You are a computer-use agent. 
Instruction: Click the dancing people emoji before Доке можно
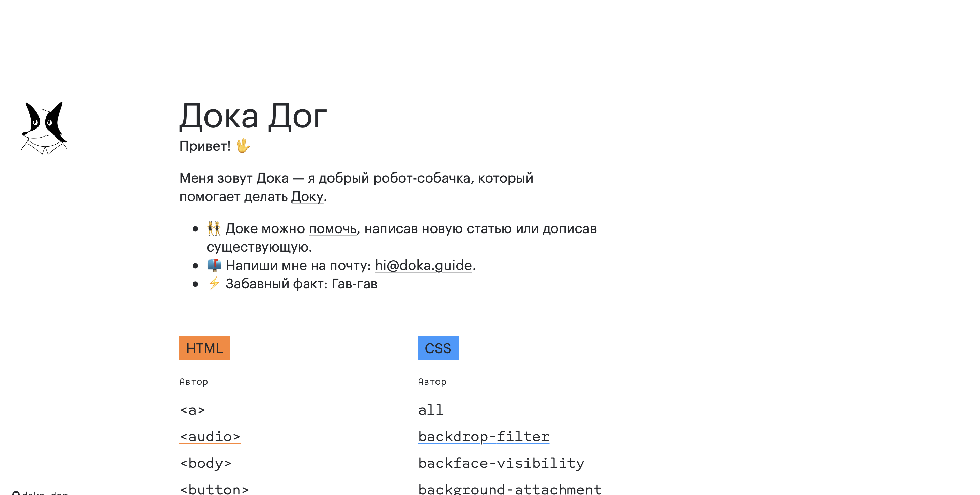tap(214, 228)
